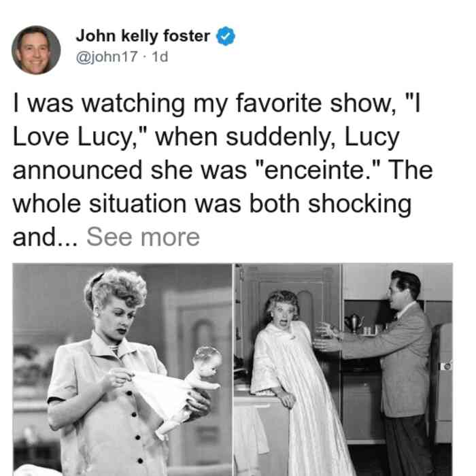The image size is (476, 476).
Task: Click the coffee pot on the counter
Action: [x=354, y=324]
